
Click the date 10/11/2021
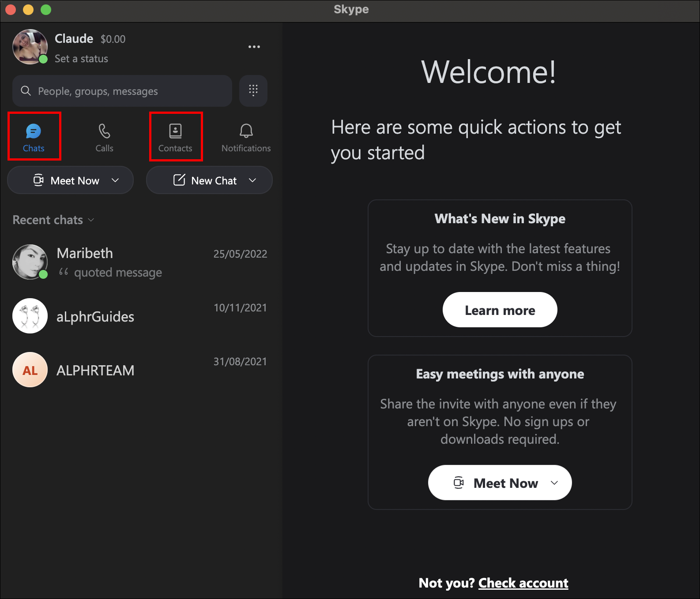[x=240, y=307]
